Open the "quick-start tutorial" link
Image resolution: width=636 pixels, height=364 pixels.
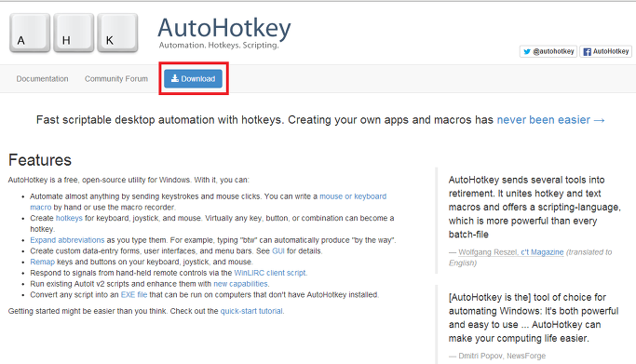[251, 311]
